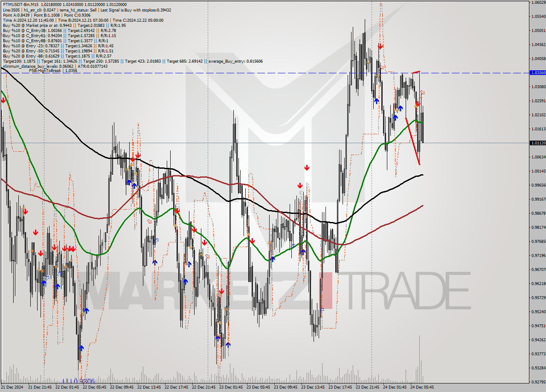Click the 1.02102 price axis label
The height and width of the screenshot is (392, 546).
[538, 115]
